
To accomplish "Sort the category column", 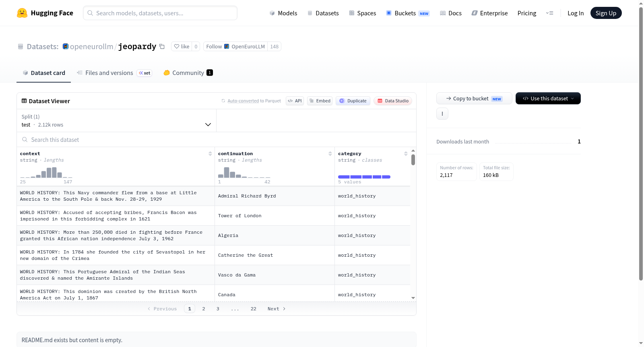I will [x=406, y=154].
